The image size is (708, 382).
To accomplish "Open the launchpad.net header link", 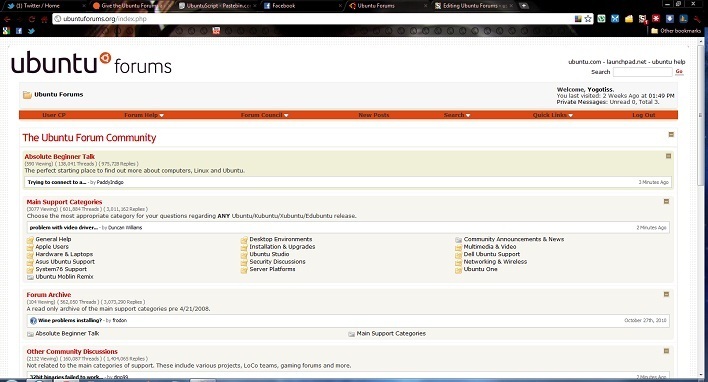I will point(627,62).
